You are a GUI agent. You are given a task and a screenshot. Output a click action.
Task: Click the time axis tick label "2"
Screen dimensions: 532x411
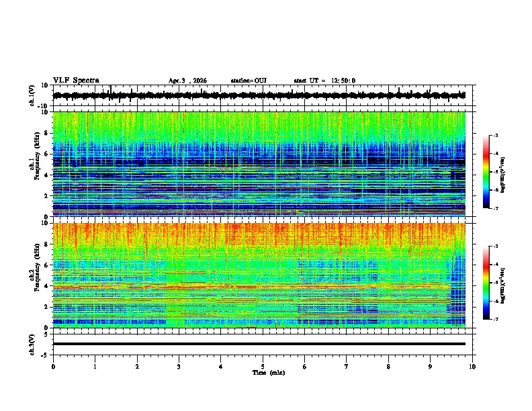137,367
